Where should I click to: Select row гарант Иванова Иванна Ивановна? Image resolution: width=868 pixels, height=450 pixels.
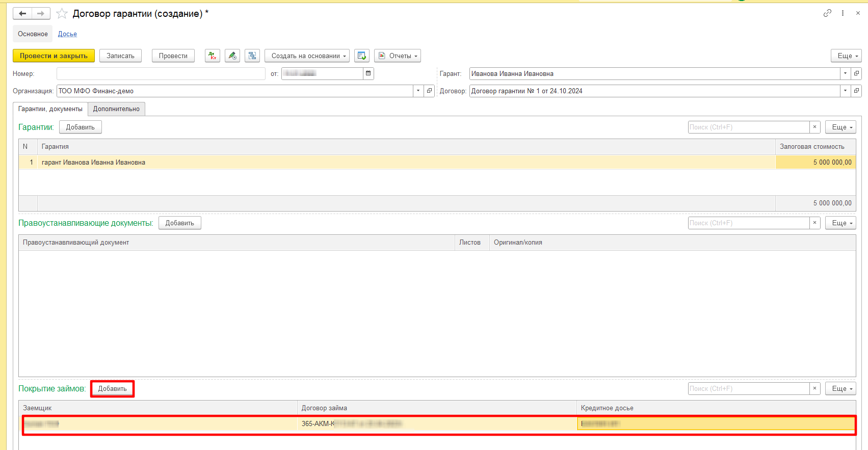(x=406, y=162)
